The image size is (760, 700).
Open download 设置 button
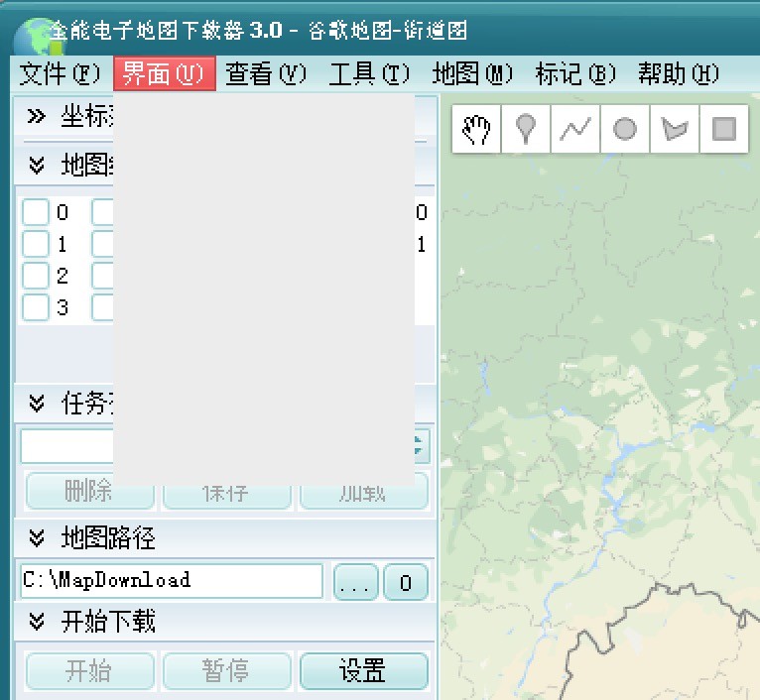coord(364,671)
